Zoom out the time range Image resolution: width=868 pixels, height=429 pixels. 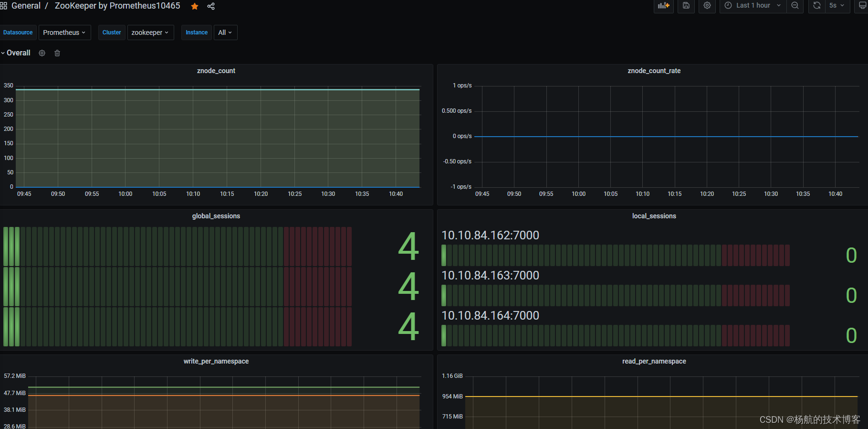coord(795,6)
